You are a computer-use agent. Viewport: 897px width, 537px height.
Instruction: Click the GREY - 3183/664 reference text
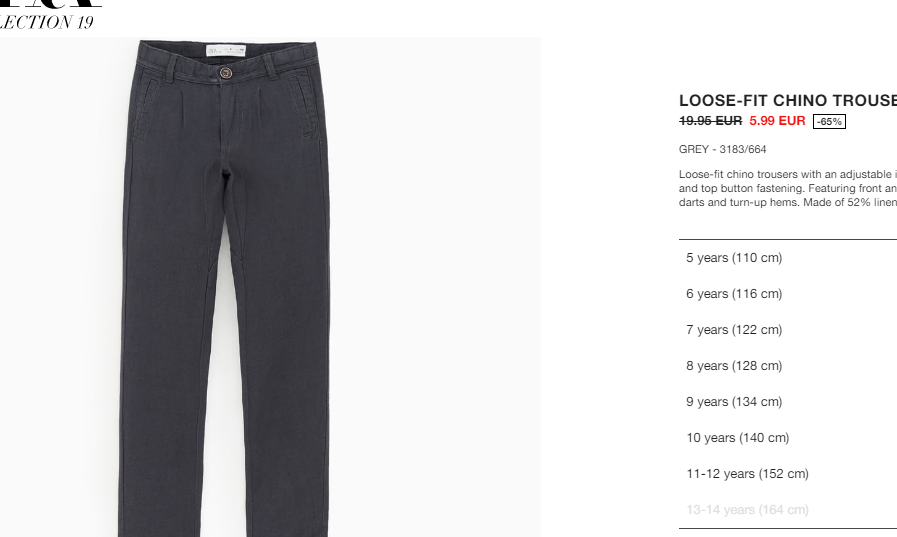point(723,149)
